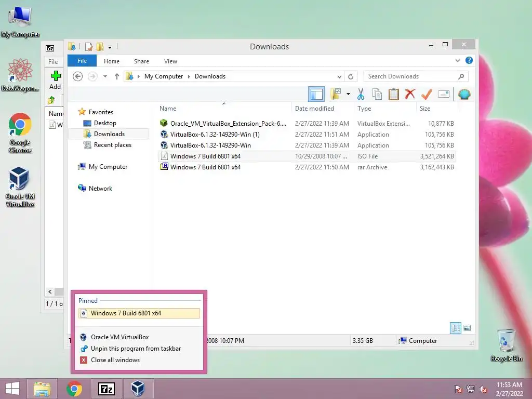Viewport: 532px width, 399px height.
Task: Click the Rename icon in toolbar
Action: point(444,94)
